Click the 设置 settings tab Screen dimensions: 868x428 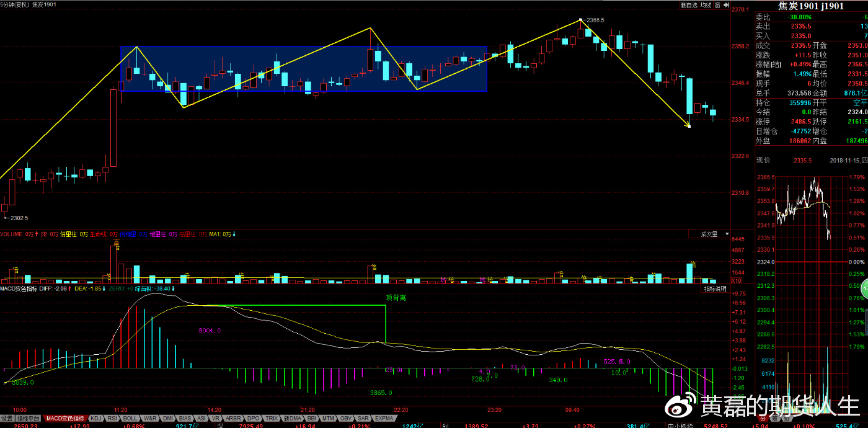coord(7,418)
